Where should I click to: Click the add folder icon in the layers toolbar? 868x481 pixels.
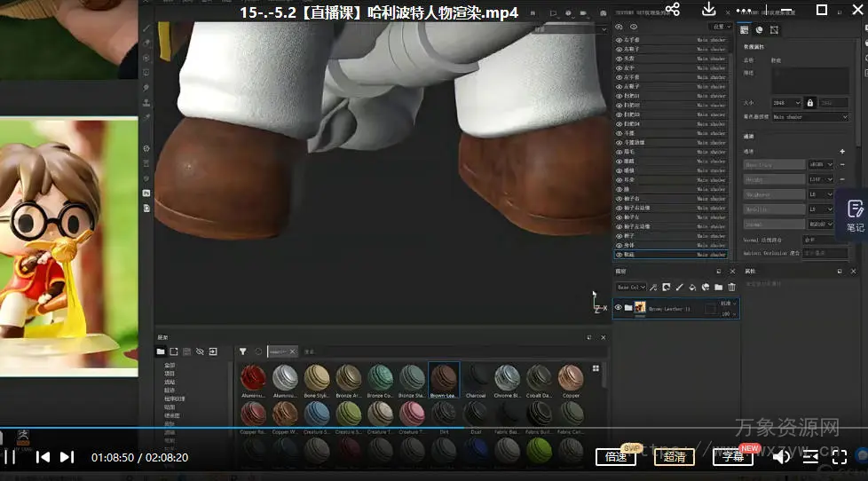[718, 288]
